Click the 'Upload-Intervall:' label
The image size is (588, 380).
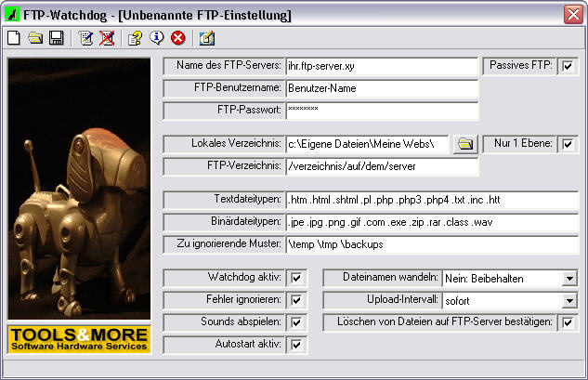point(402,299)
